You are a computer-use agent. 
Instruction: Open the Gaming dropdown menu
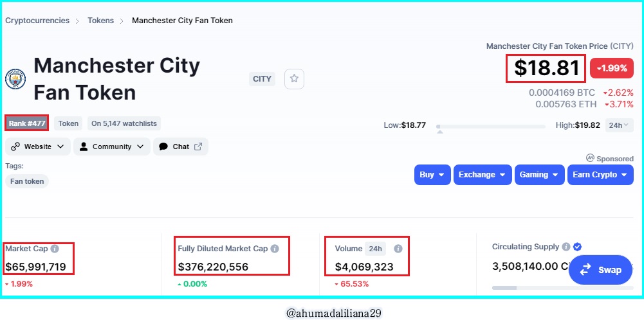tap(540, 175)
